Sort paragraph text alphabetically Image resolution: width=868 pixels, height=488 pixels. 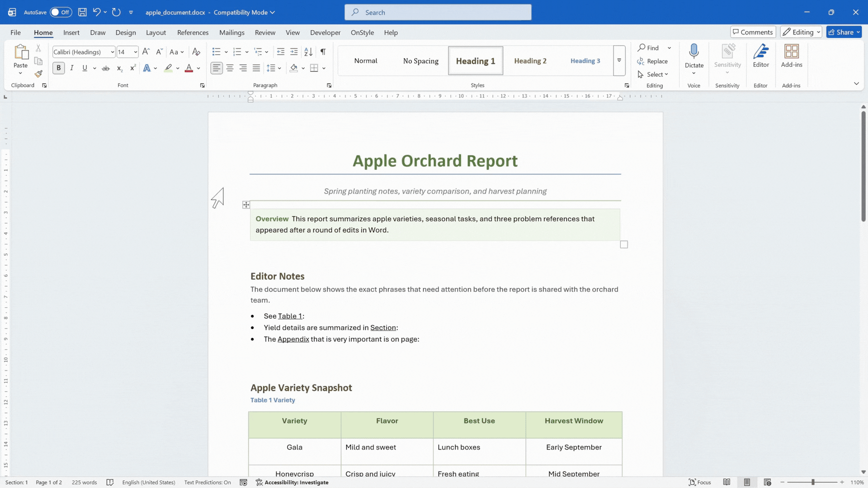tap(308, 52)
